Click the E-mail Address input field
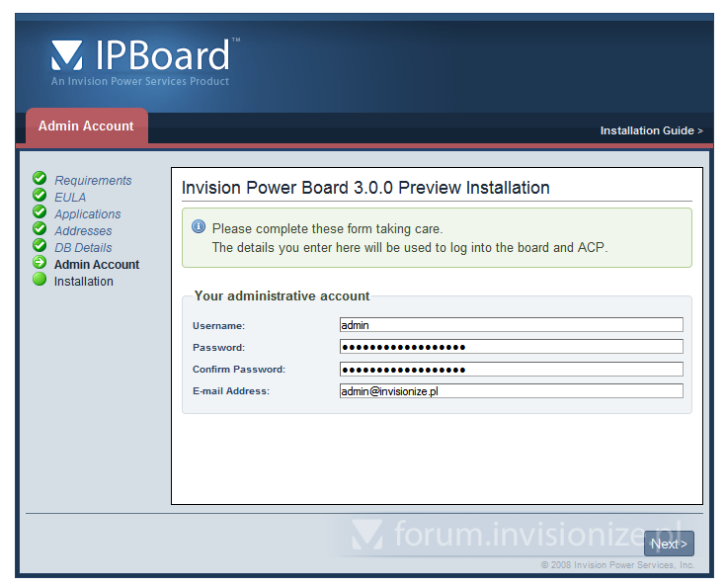Screen dimensions: 726x588 point(511,391)
